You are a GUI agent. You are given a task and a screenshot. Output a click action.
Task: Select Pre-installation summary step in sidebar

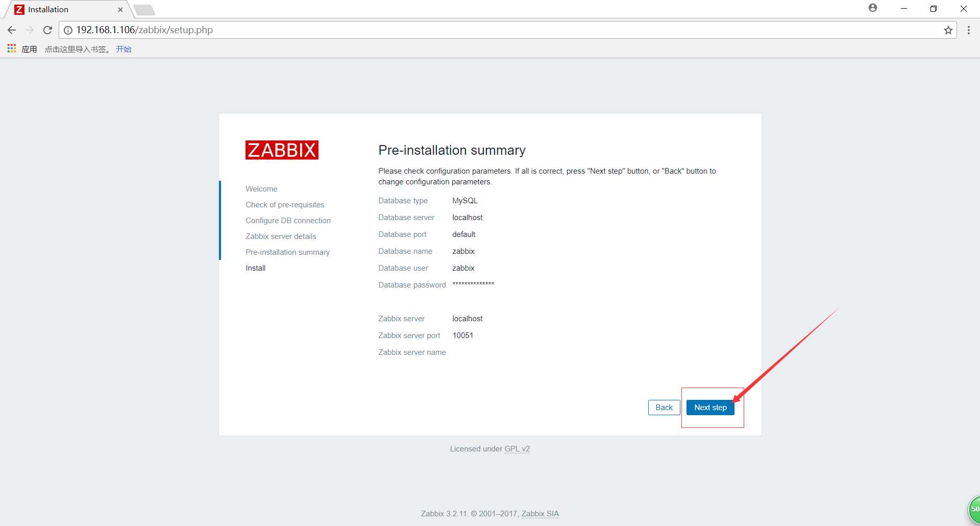[287, 252]
